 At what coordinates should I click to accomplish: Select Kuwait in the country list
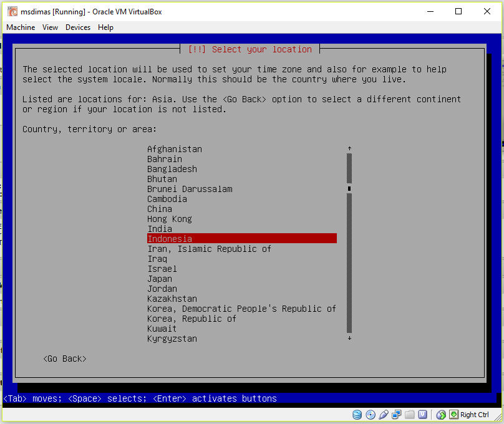pos(162,329)
